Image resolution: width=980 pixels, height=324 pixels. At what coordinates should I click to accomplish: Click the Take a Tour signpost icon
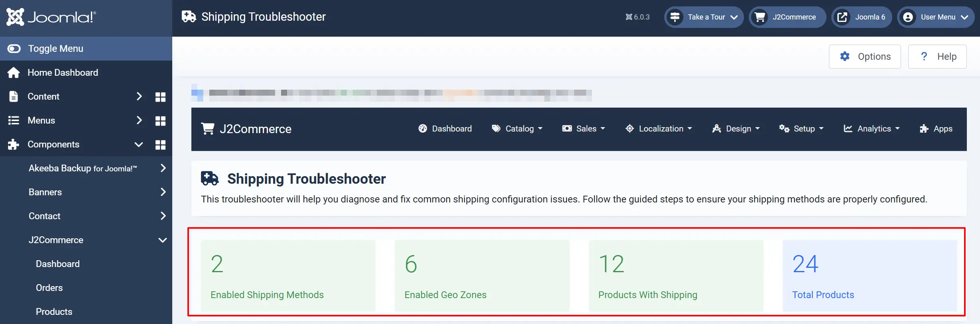[x=675, y=17]
